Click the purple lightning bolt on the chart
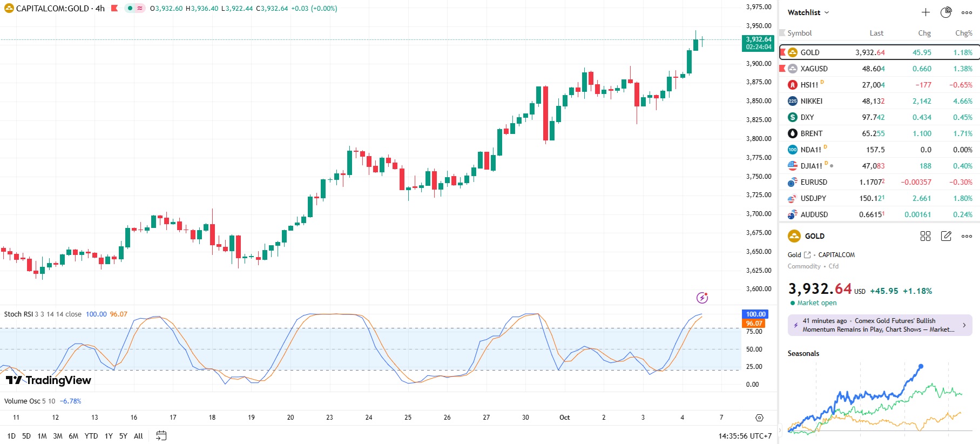Screen dimensions: 980x444 point(702,298)
